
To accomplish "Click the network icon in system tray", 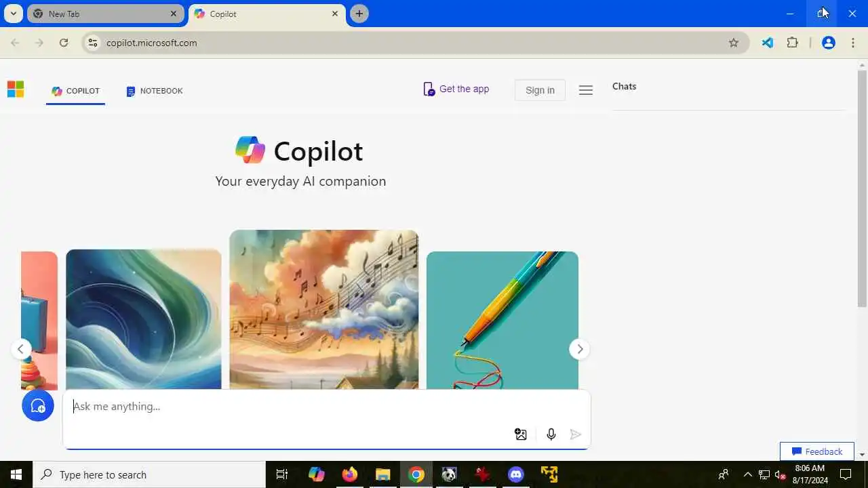I will 764,474.
